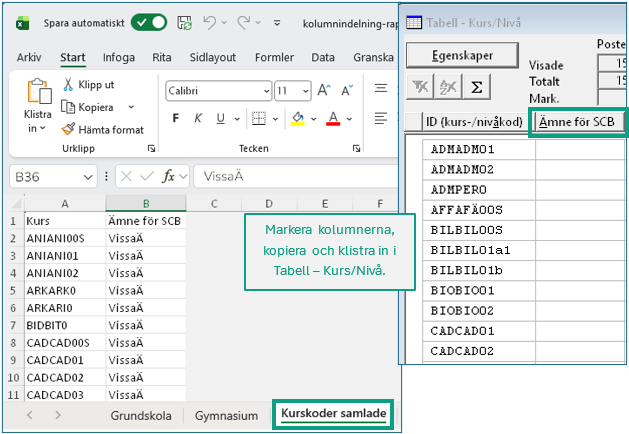
Task: Open the Infoga ribbon tab
Action: point(119,58)
